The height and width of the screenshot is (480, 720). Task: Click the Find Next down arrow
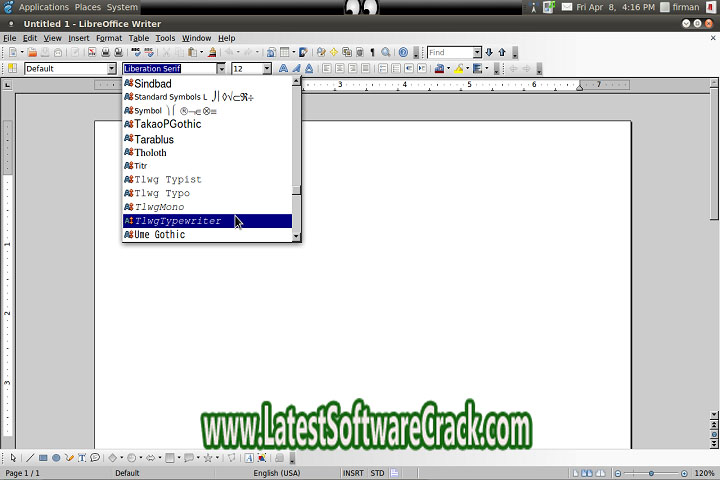[x=489, y=52]
